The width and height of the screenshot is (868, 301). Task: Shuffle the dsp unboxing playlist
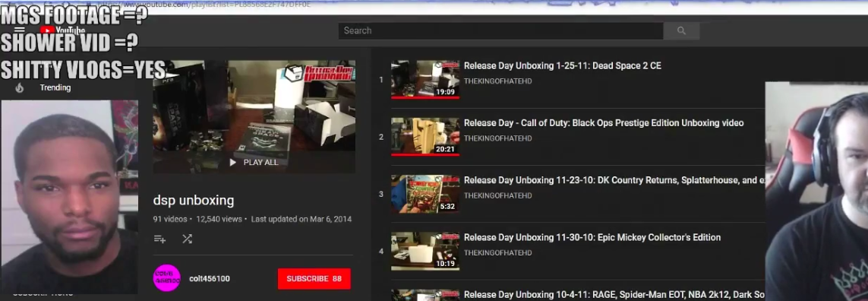(187, 239)
